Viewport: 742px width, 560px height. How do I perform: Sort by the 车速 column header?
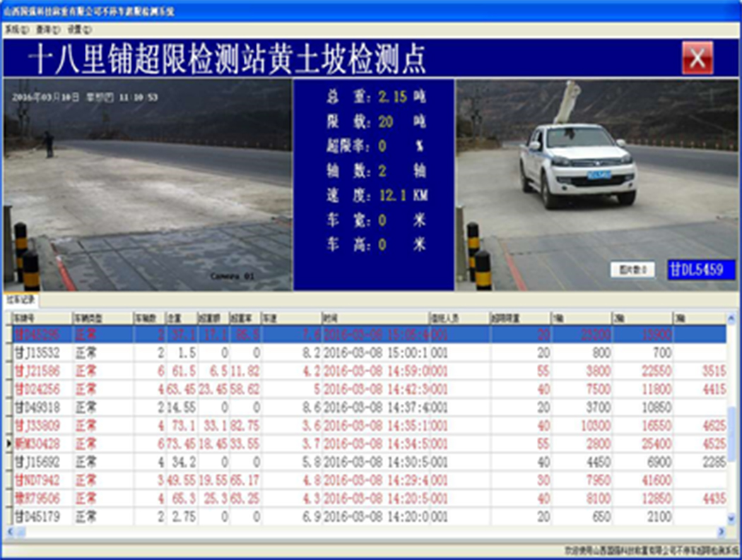[269, 317]
